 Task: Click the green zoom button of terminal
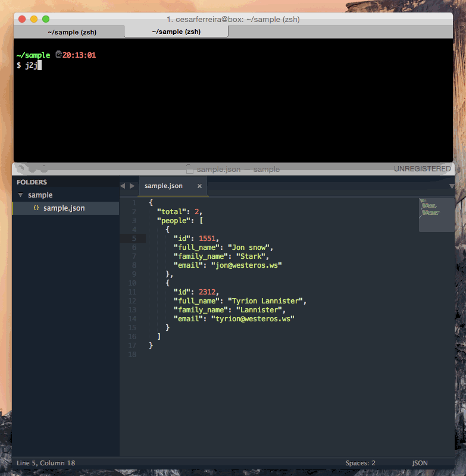[46, 19]
